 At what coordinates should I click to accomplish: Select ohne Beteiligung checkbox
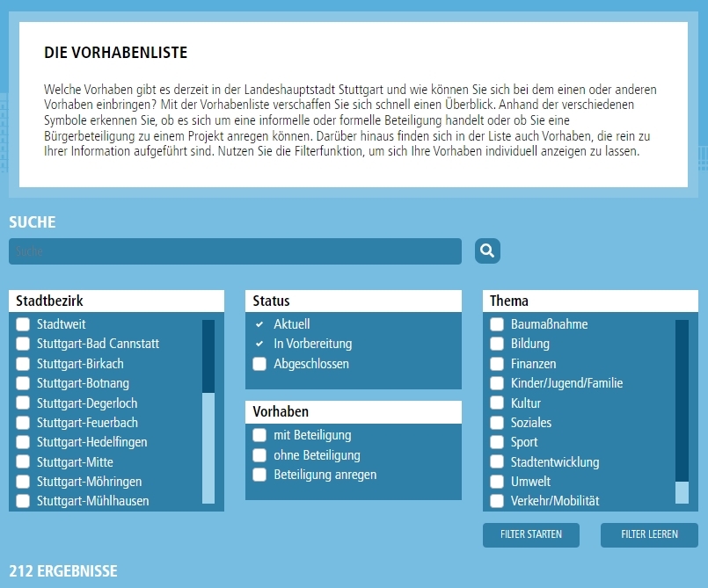coord(259,455)
